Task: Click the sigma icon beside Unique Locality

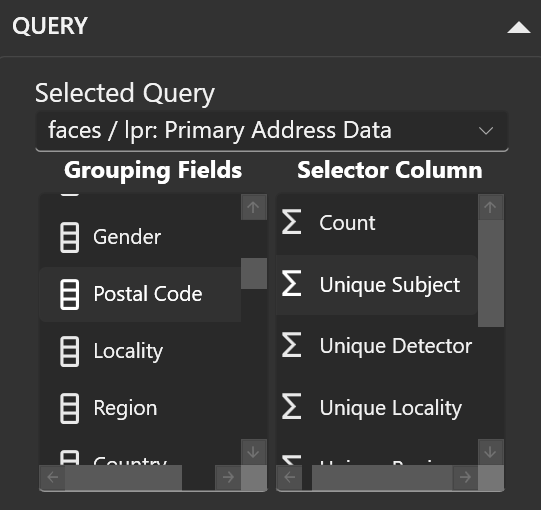Action: 292,406
